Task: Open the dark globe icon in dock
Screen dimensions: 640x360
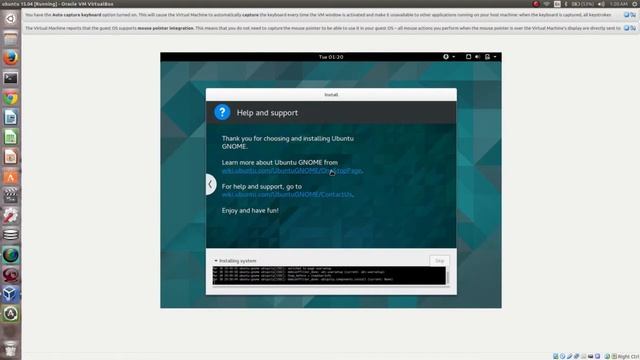Action: (x=11, y=256)
